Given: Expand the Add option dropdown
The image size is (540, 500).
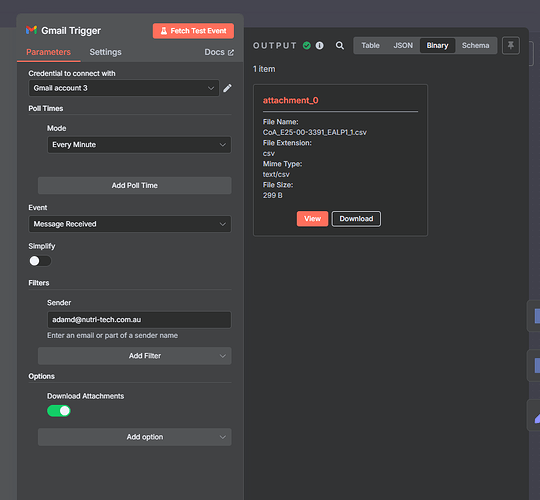Looking at the screenshot, I should tap(135, 437).
